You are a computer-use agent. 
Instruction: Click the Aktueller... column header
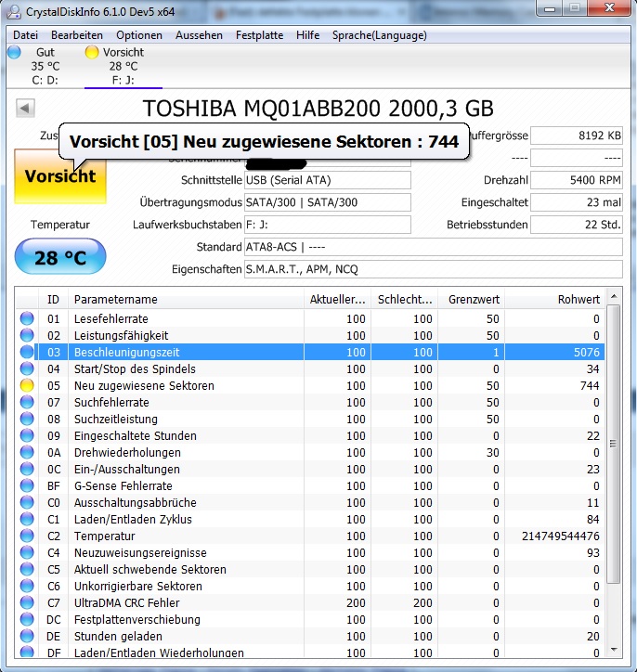pos(337,299)
